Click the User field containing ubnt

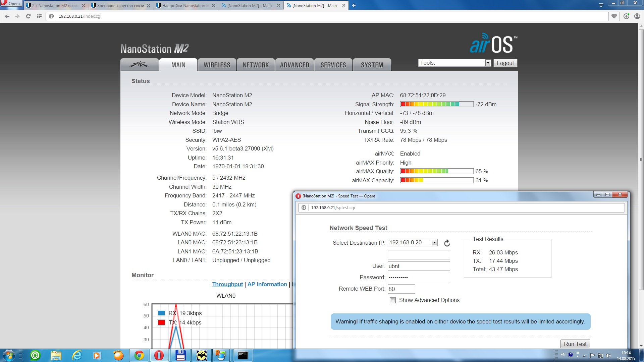[x=419, y=266]
